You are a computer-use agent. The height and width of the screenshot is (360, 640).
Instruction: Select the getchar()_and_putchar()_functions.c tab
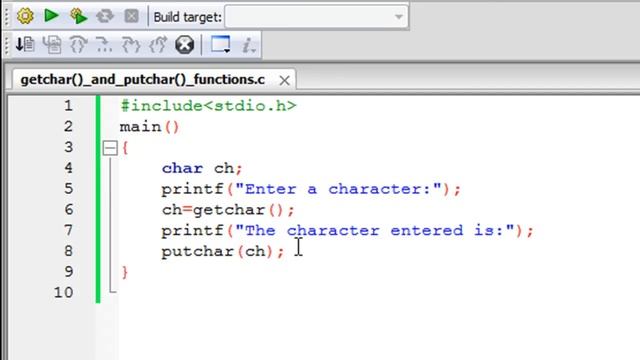tap(142, 80)
